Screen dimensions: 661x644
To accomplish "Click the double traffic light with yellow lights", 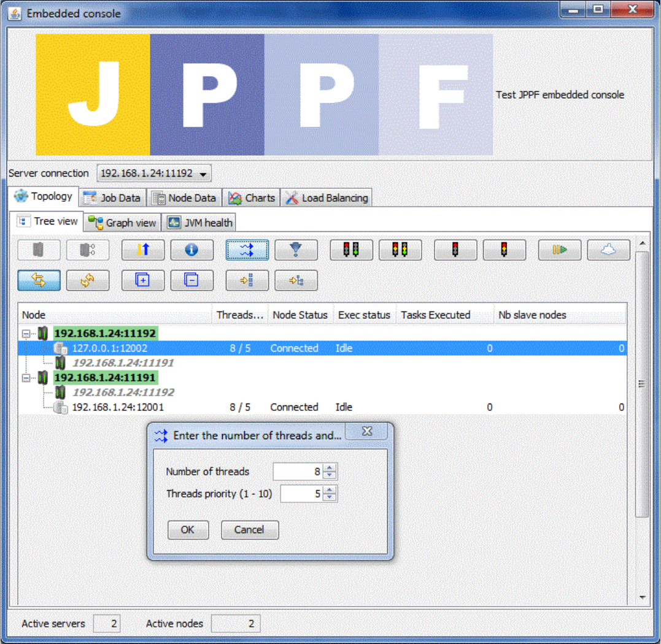I will click(x=400, y=250).
